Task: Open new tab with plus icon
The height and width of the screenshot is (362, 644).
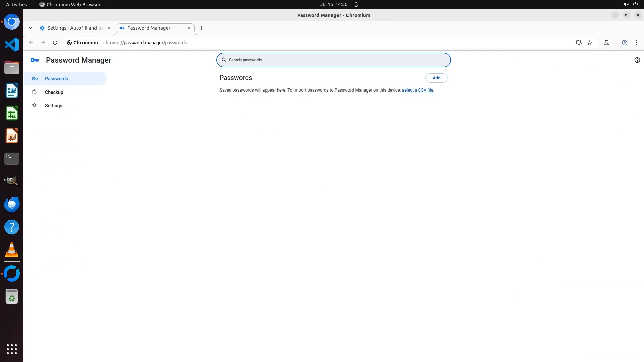Action: pos(201,28)
